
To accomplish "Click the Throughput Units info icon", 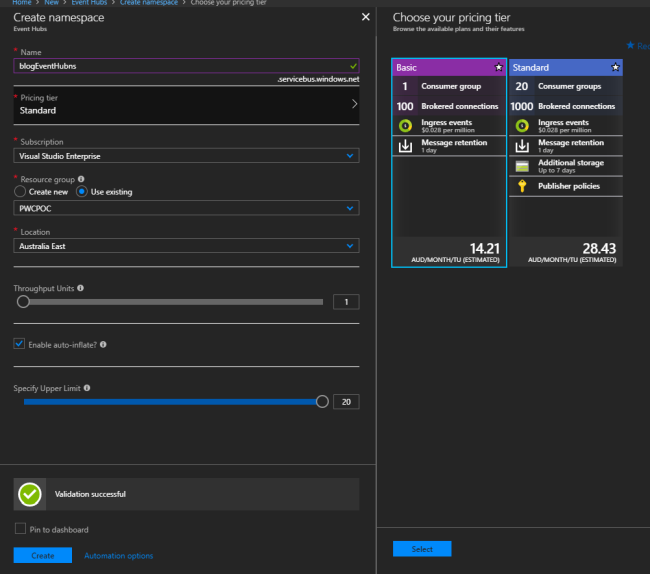I will point(80,288).
